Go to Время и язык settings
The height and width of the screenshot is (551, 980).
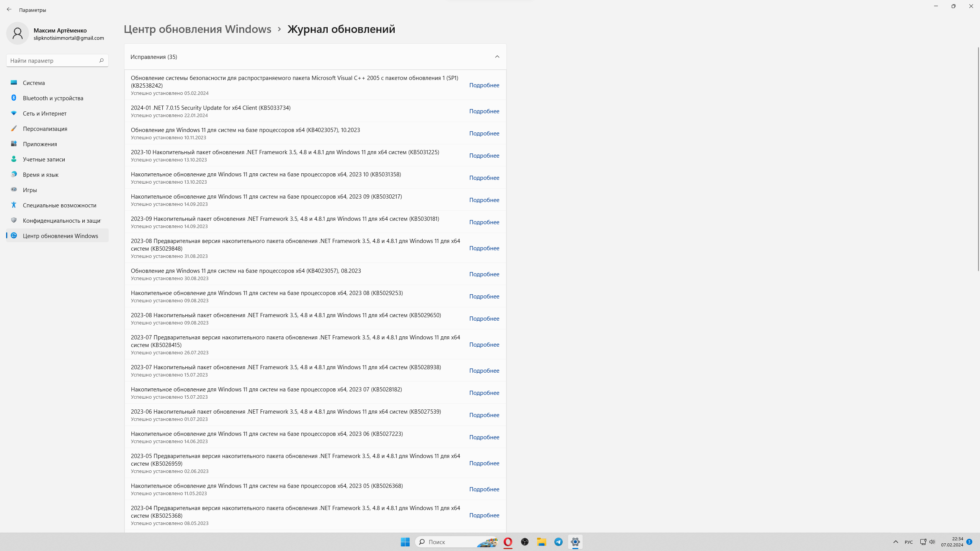[x=57, y=174]
